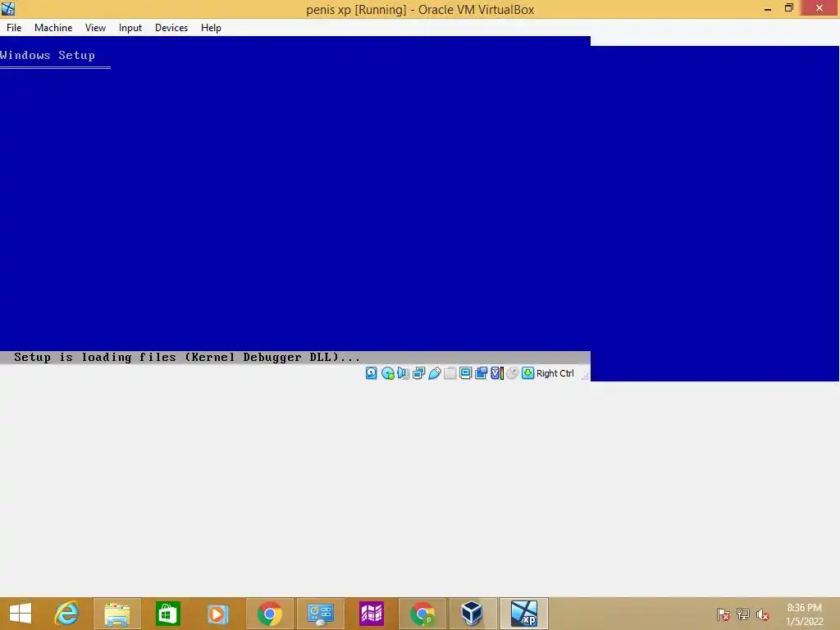Viewport: 840px width, 630px height.
Task: Open the Control Panel taskbar icon
Action: point(321,614)
